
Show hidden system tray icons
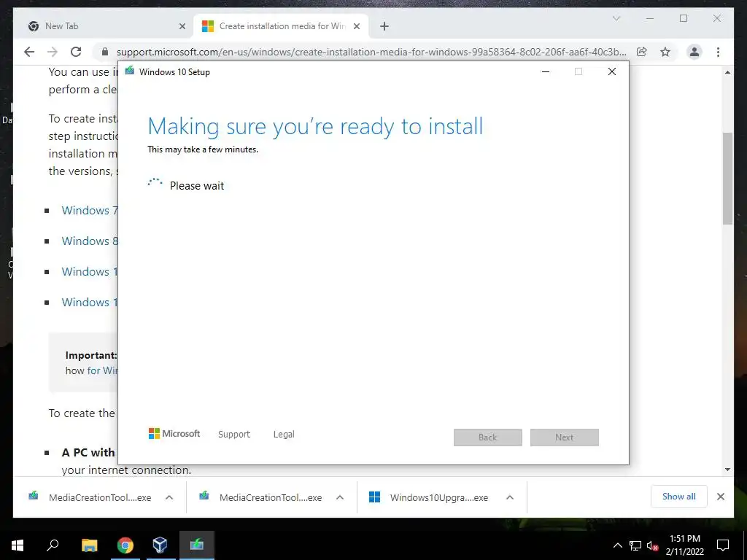(617, 545)
